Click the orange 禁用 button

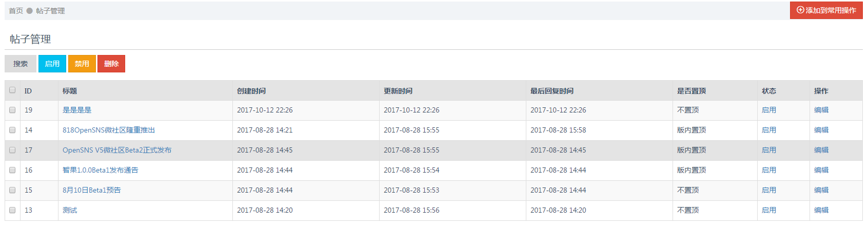(82, 64)
